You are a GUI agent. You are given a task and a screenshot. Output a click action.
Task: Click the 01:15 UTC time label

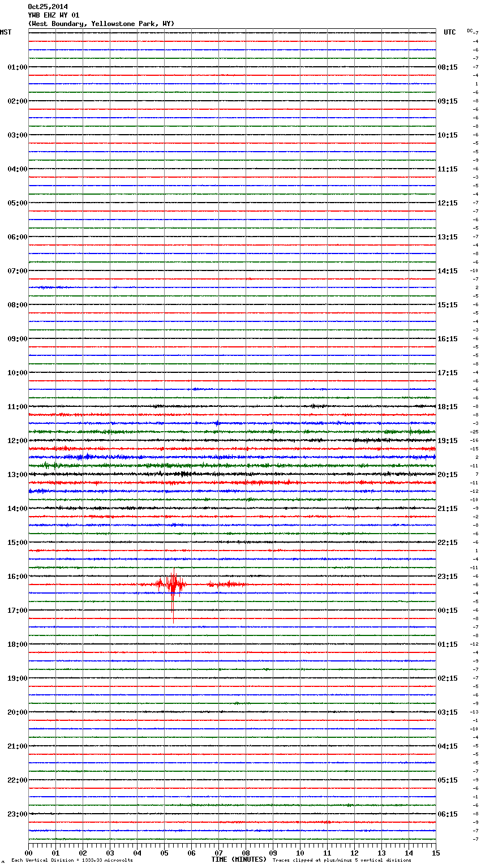[x=448, y=644]
